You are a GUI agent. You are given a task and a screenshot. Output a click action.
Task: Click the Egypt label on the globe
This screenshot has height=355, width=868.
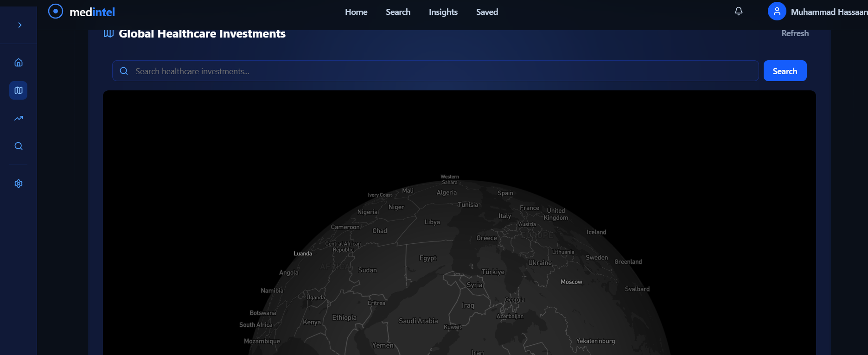click(x=428, y=258)
